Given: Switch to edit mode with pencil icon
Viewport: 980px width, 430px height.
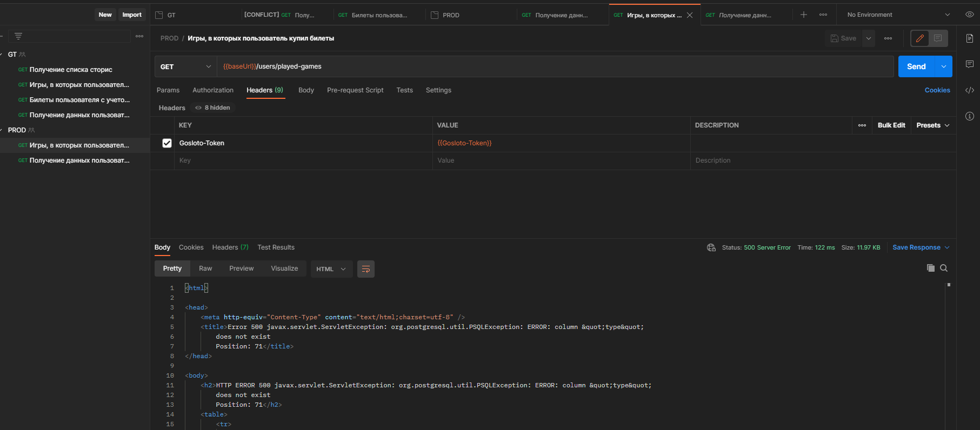Looking at the screenshot, I should 920,38.
